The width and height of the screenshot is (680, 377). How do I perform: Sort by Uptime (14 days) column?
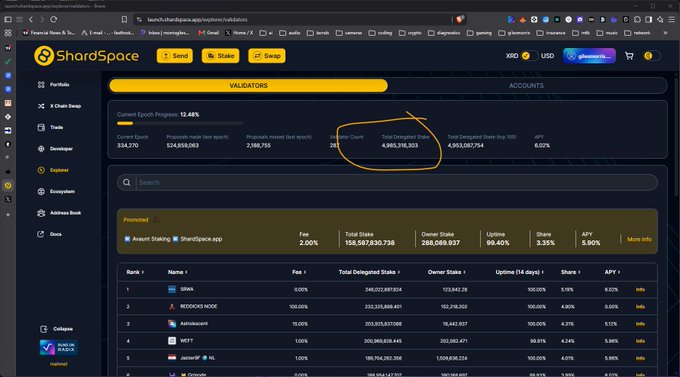click(520, 272)
